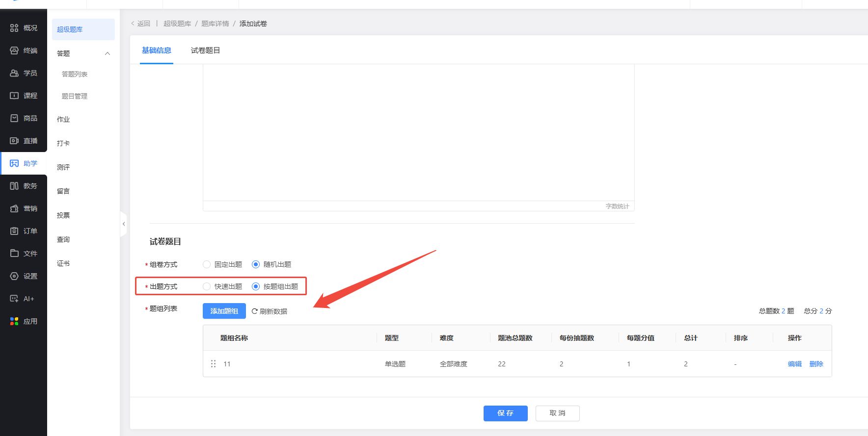Viewport: 868px width, 436px height.
Task: Open 超级题库 in the side menu
Action: [x=83, y=29]
